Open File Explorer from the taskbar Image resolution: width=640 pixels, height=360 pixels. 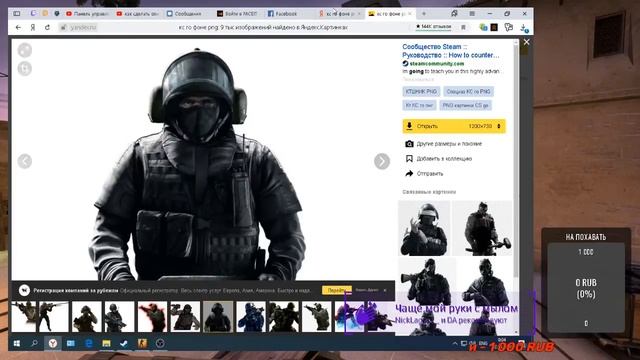tap(107, 344)
